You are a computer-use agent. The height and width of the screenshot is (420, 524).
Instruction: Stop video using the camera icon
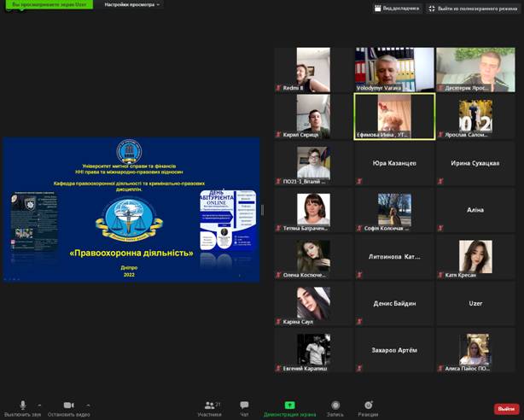tap(69, 405)
